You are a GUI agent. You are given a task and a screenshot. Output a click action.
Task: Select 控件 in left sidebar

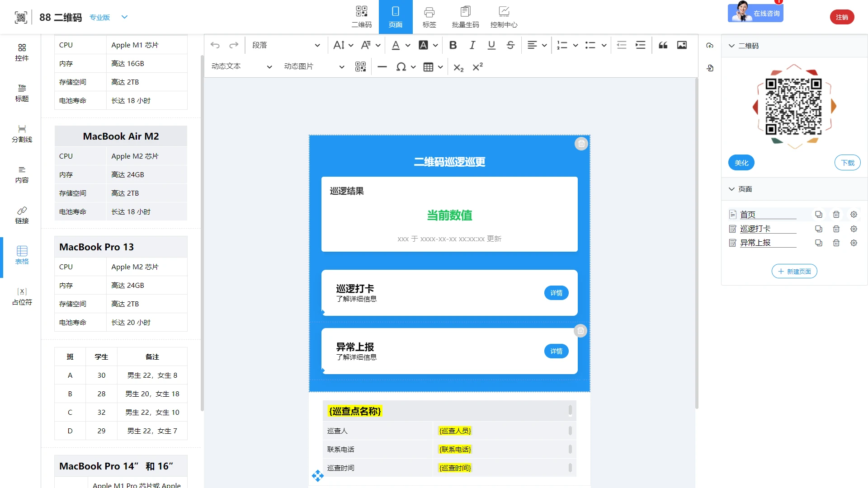pyautogui.click(x=22, y=52)
